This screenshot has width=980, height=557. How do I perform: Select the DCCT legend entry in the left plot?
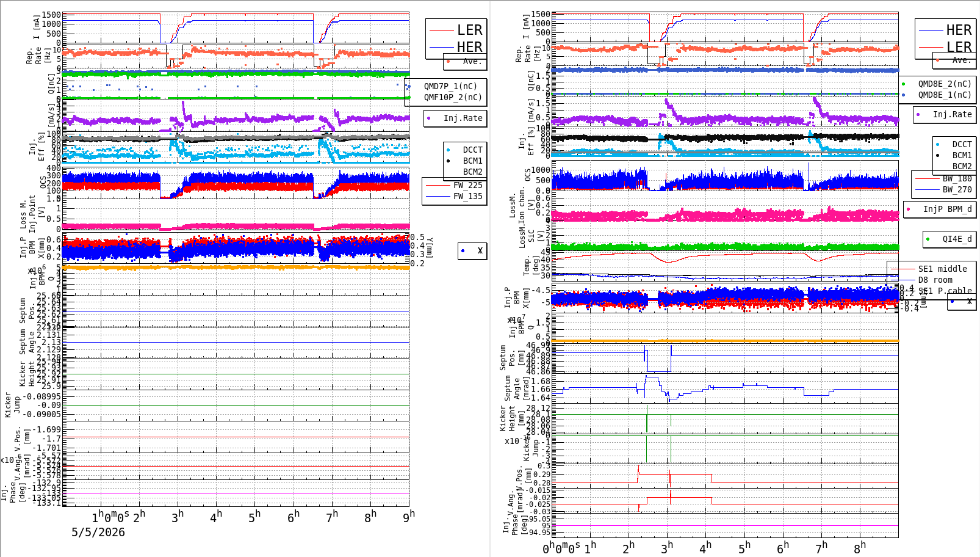[x=472, y=150]
